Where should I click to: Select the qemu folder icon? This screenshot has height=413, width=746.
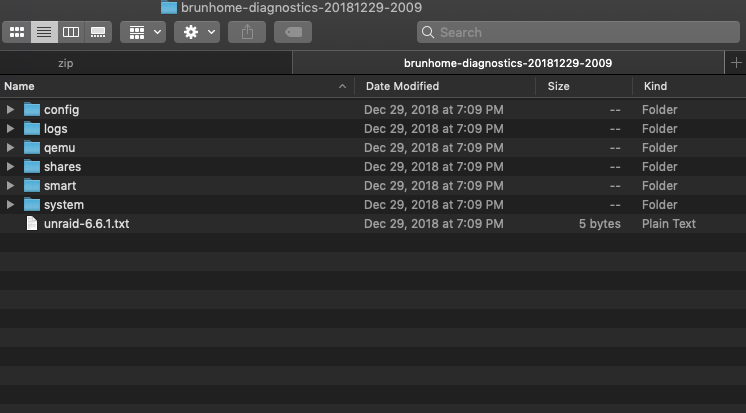pyautogui.click(x=32, y=148)
